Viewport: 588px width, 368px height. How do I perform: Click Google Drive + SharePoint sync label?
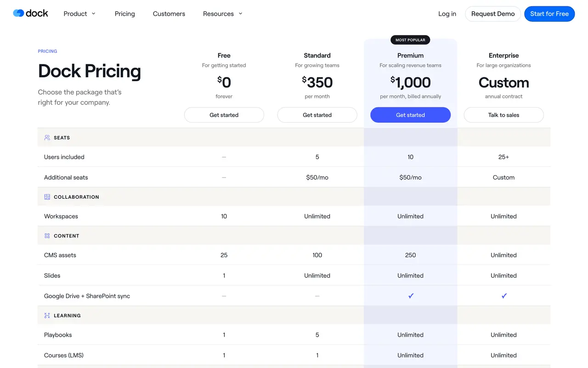(x=87, y=296)
